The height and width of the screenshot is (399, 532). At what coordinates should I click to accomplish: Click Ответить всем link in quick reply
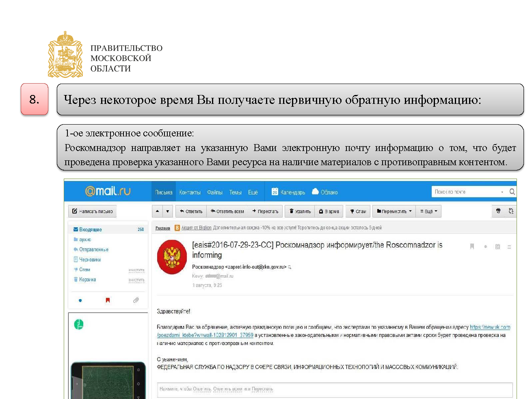click(x=227, y=389)
